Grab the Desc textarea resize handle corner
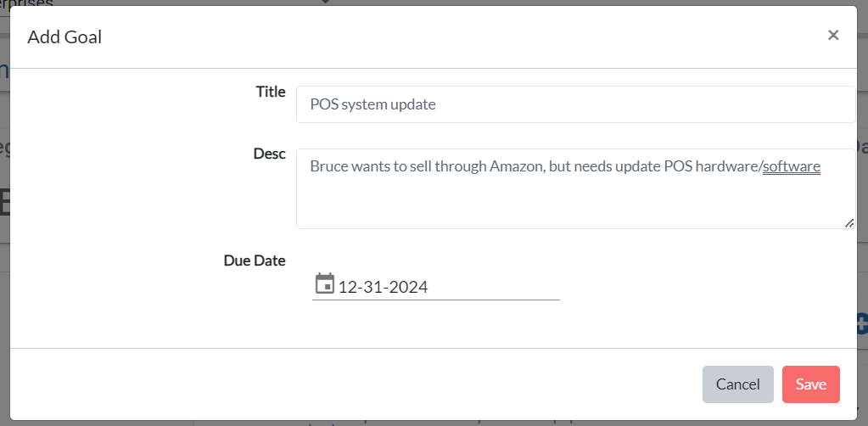Image resolution: width=868 pixels, height=426 pixels. click(849, 222)
